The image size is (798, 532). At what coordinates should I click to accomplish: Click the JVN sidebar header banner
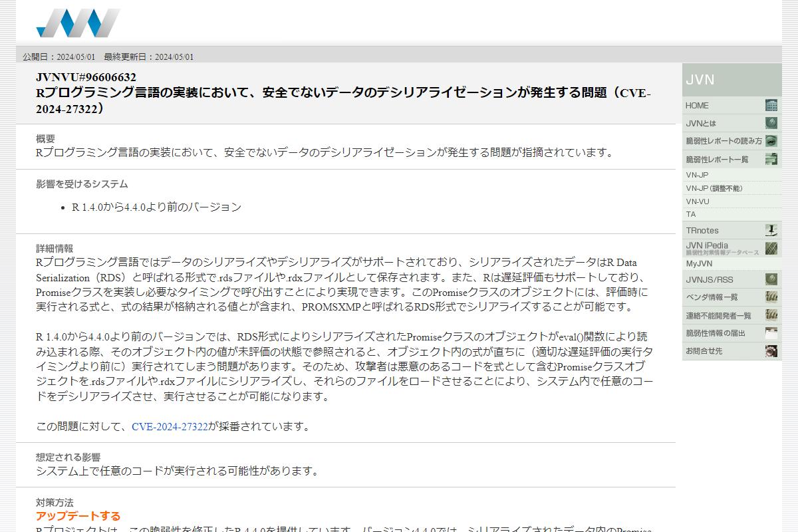tap(731, 80)
